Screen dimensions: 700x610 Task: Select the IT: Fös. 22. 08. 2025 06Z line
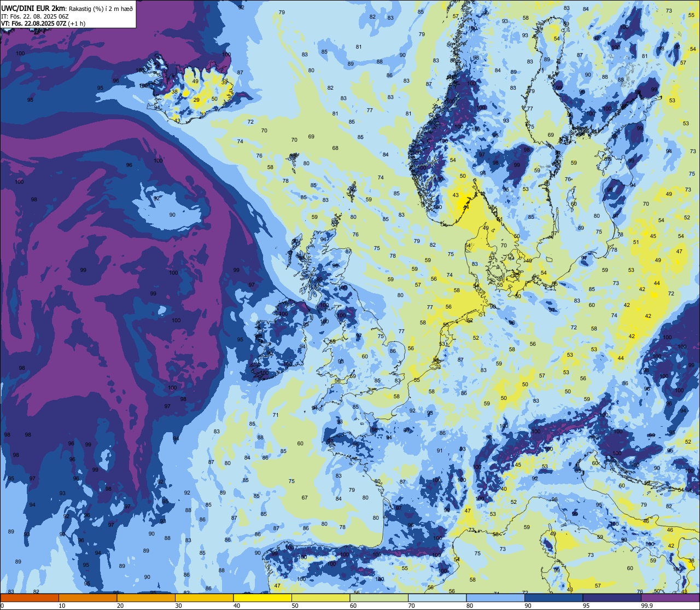pyautogui.click(x=35, y=16)
